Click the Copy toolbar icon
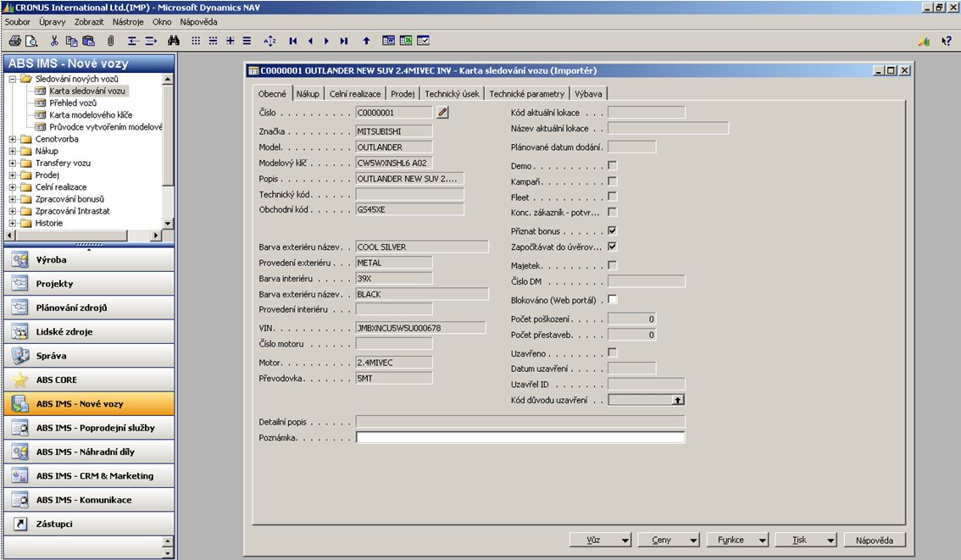 (71, 41)
